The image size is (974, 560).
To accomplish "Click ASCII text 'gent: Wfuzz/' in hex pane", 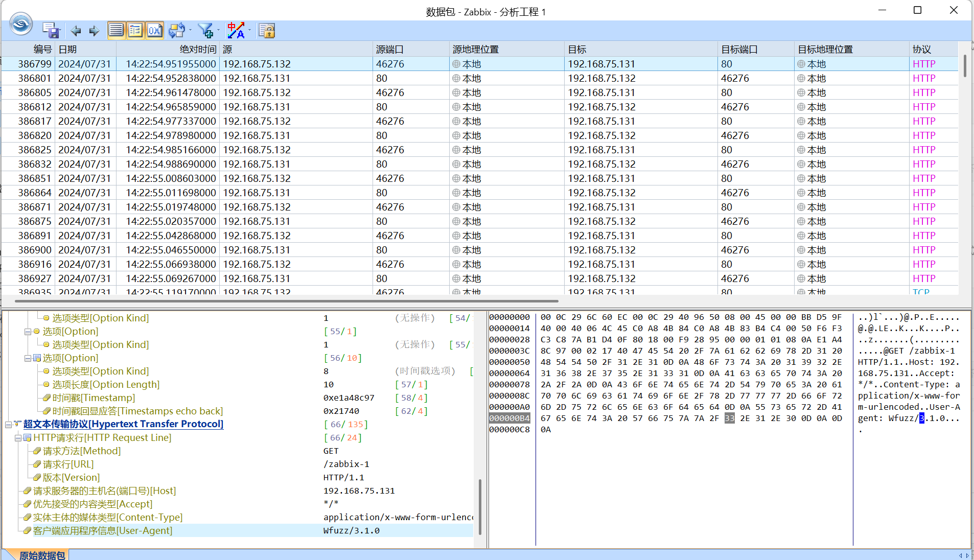I will pyautogui.click(x=888, y=418).
